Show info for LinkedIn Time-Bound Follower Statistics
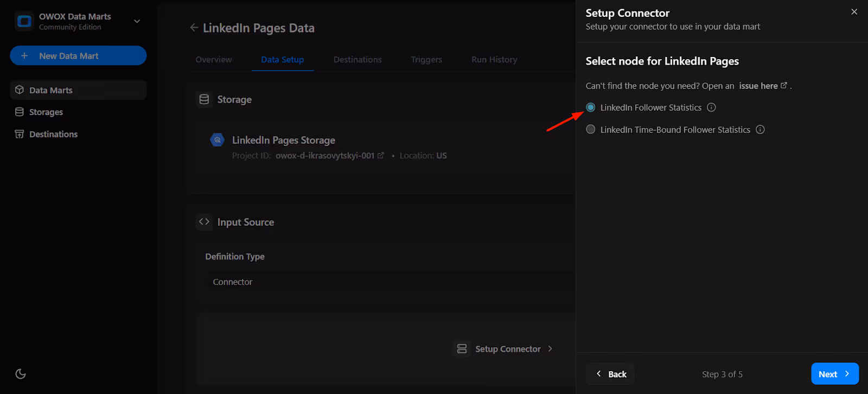The image size is (868, 394). click(x=760, y=129)
